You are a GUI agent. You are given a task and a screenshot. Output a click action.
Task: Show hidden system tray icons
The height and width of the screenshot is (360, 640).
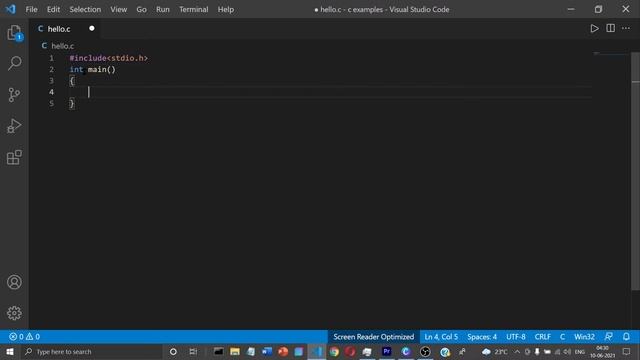[517, 351]
